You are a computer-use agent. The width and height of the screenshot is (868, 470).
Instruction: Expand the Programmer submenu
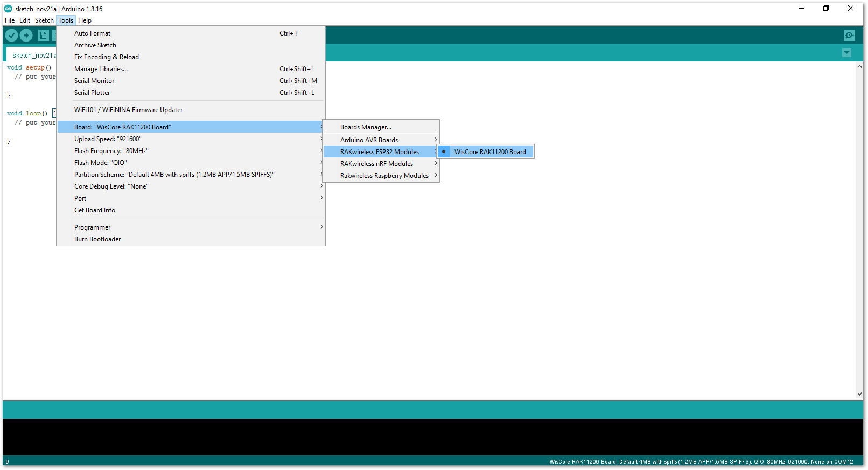click(191, 227)
